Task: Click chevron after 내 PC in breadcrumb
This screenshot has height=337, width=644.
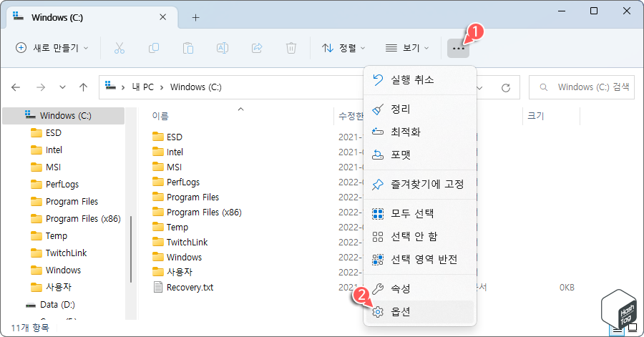Action: (162, 87)
